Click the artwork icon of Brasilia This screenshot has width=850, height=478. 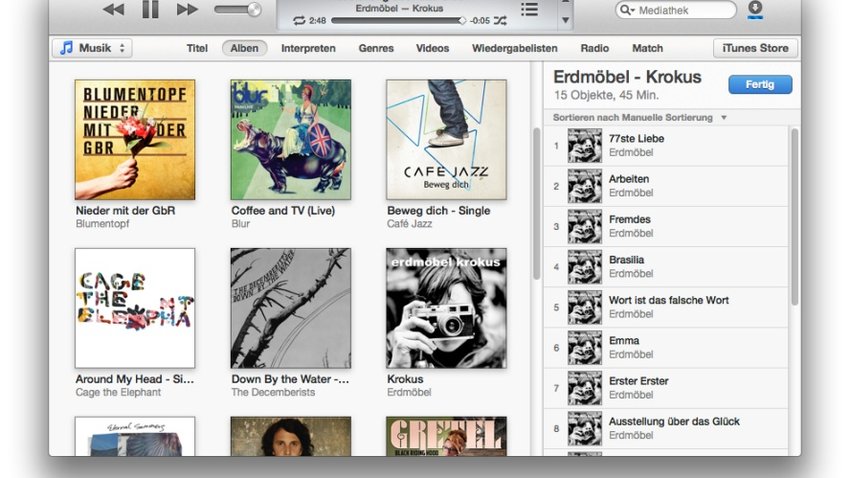pos(584,267)
